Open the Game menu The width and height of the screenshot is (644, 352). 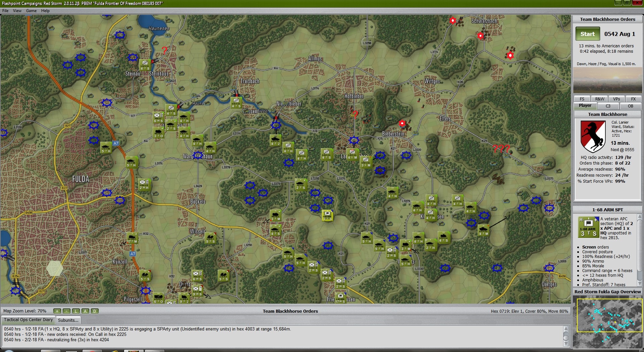31,11
